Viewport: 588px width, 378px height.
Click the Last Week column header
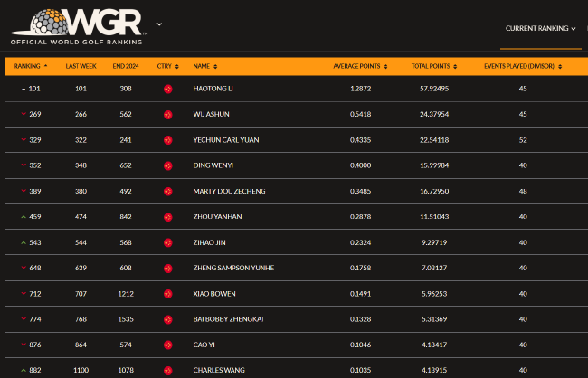point(81,66)
